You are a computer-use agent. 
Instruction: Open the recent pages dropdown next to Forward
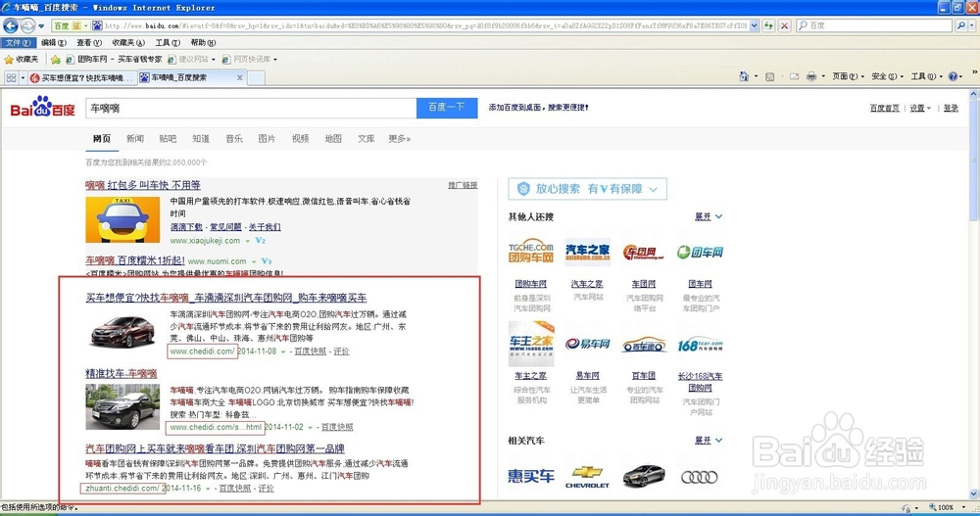tap(41, 26)
